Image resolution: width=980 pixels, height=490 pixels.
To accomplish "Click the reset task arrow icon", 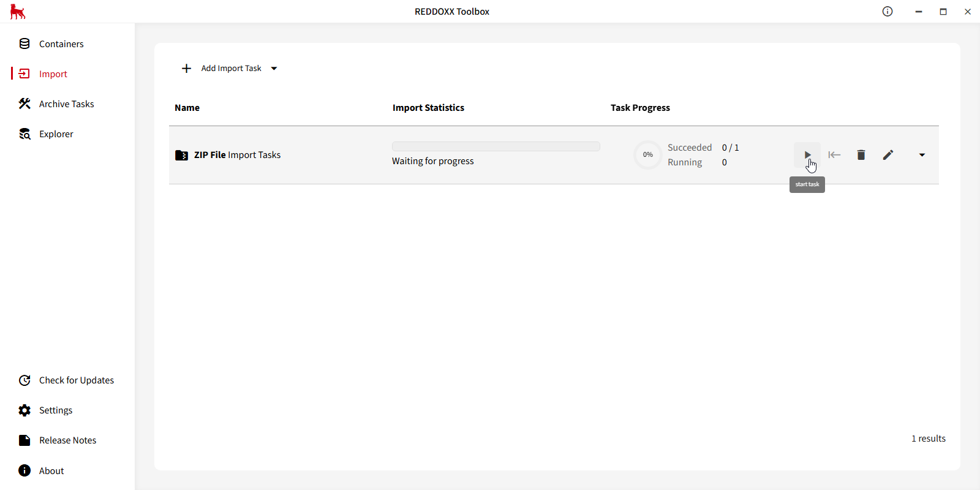I will (834, 155).
